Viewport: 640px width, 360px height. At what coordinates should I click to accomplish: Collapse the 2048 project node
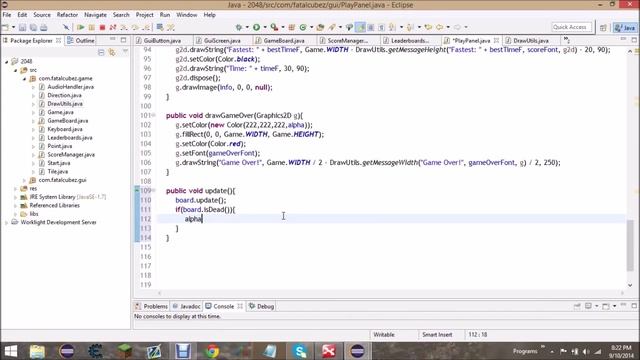[7, 62]
